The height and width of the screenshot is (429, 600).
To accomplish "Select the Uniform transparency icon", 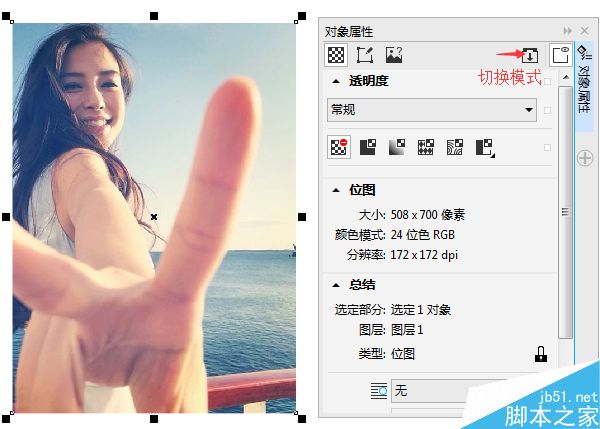I will click(x=368, y=147).
